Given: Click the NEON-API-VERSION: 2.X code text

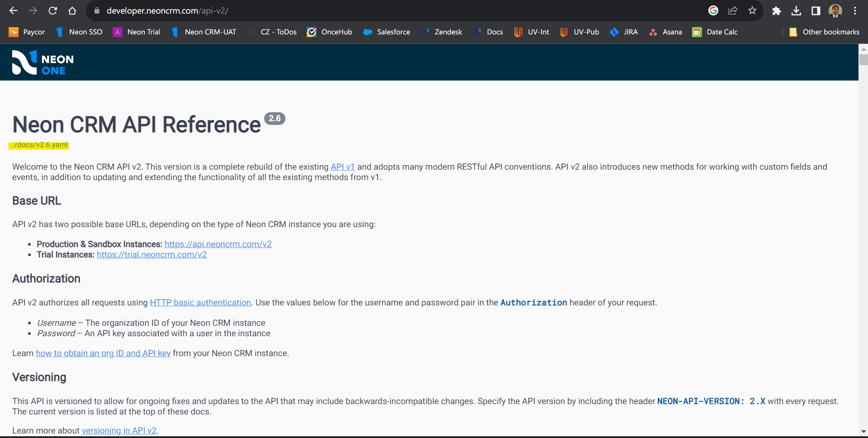Looking at the screenshot, I should (x=711, y=401).
